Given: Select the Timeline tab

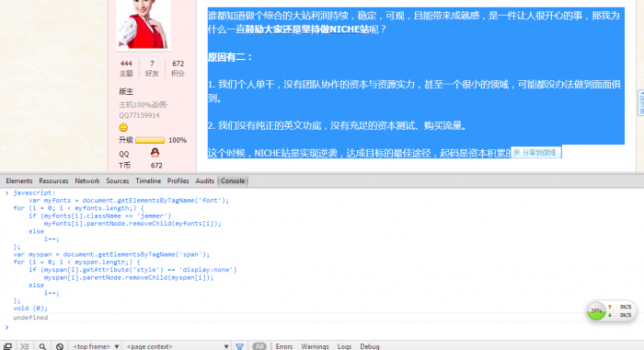Looking at the screenshot, I should pyautogui.click(x=148, y=181).
